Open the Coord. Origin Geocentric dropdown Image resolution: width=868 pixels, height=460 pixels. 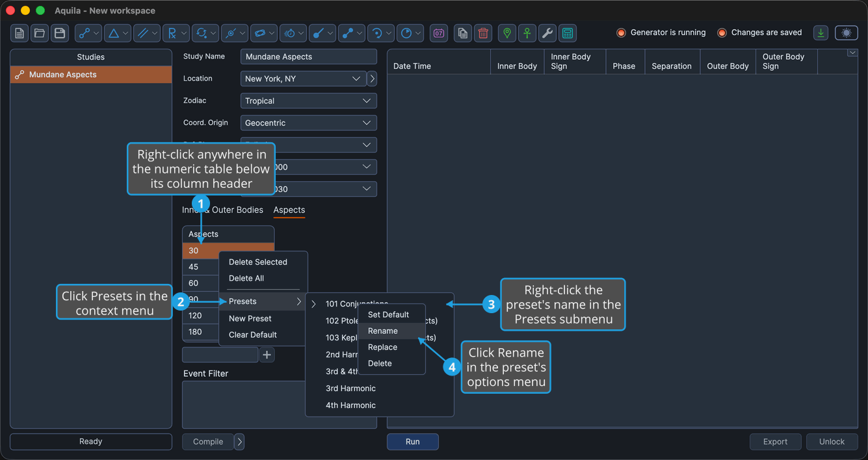coord(308,123)
